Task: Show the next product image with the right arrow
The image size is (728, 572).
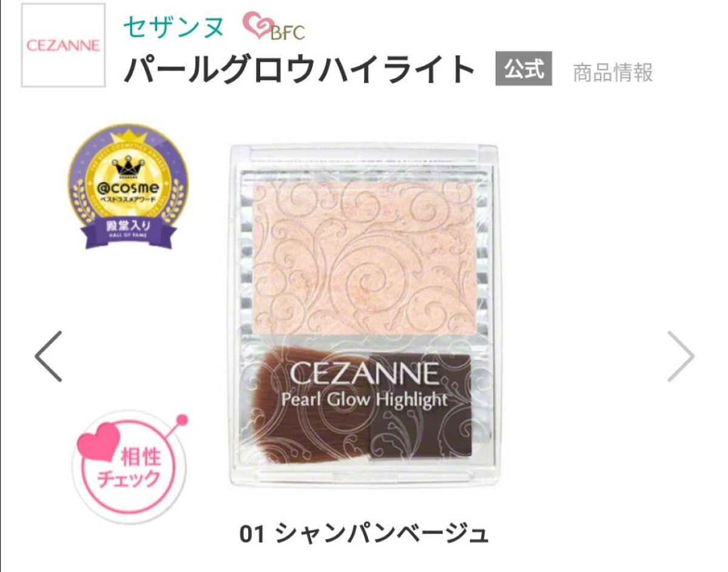Action: [680, 356]
